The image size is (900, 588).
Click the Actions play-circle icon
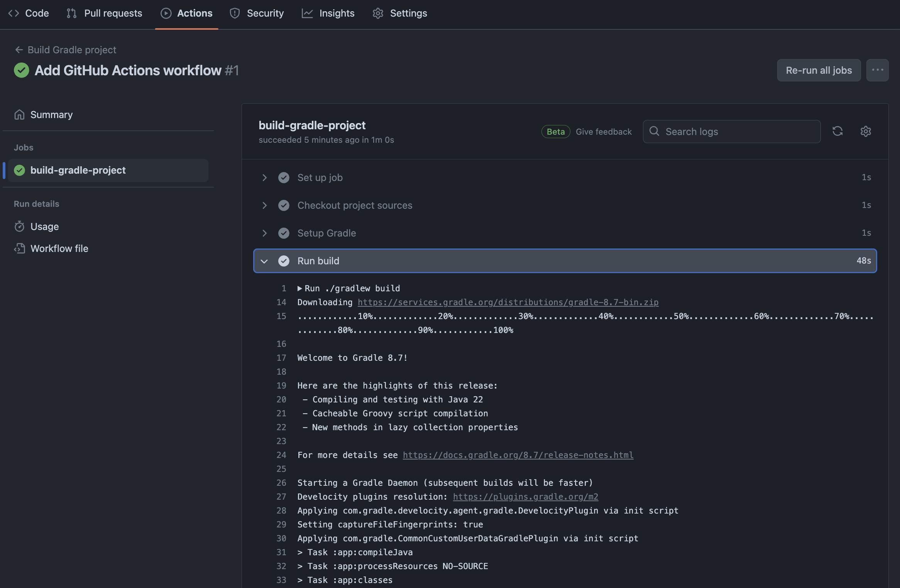coord(166,13)
